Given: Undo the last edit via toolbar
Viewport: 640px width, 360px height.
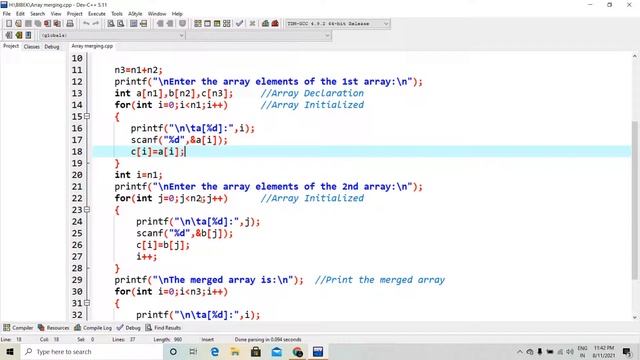Looking at the screenshot, I should 86,24.
